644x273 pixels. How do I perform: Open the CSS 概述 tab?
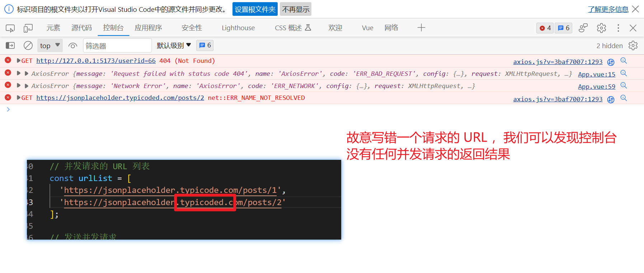(293, 28)
